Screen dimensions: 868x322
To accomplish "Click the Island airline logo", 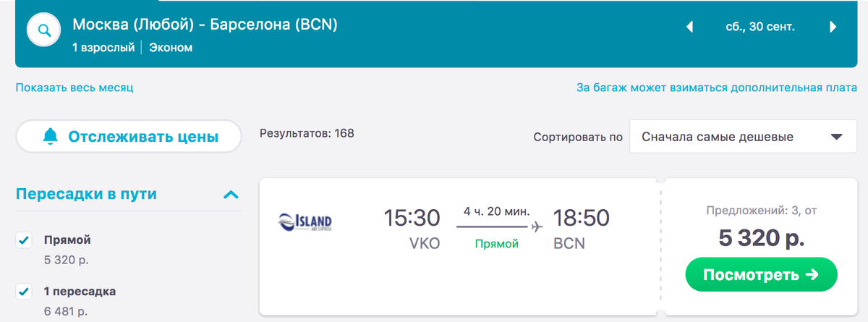I will tap(305, 221).
